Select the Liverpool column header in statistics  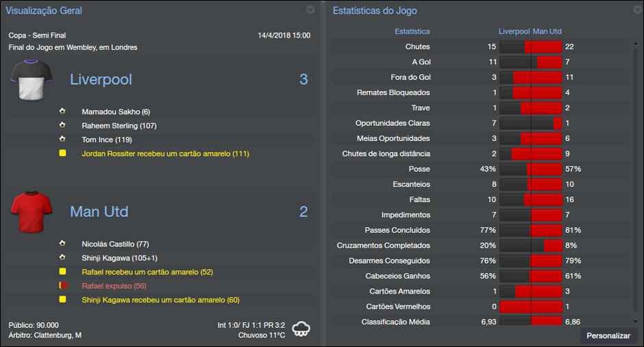click(x=514, y=31)
